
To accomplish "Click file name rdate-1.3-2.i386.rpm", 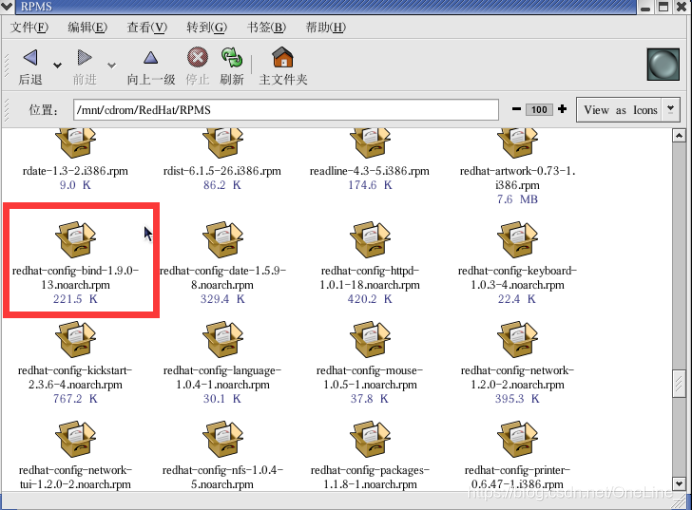I will pyautogui.click(x=75, y=171).
